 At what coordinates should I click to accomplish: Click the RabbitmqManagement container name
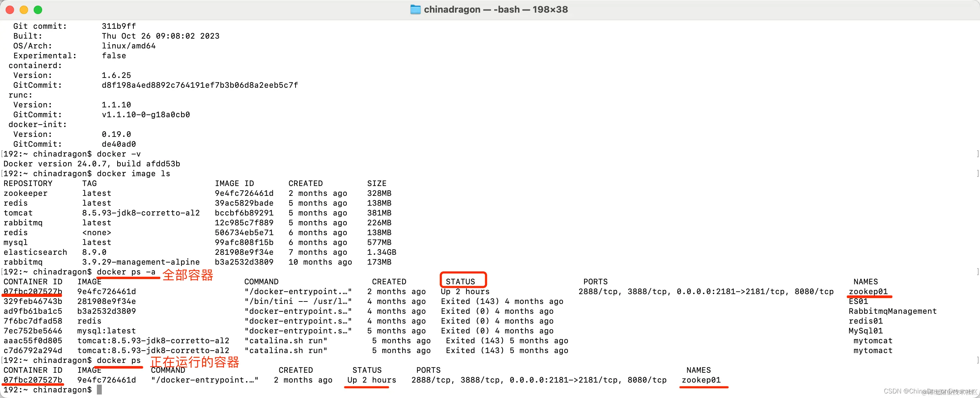[892, 311]
